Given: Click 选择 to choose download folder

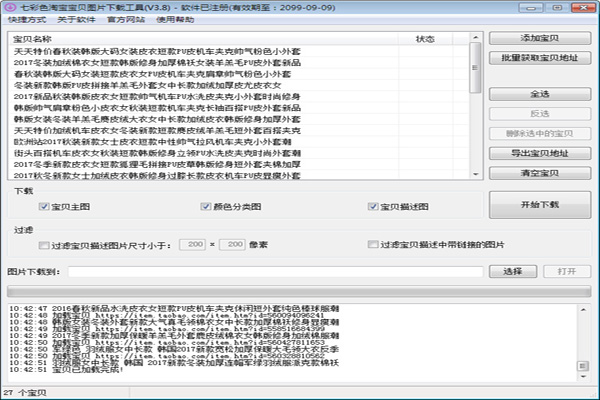Looking at the screenshot, I should click(512, 271).
